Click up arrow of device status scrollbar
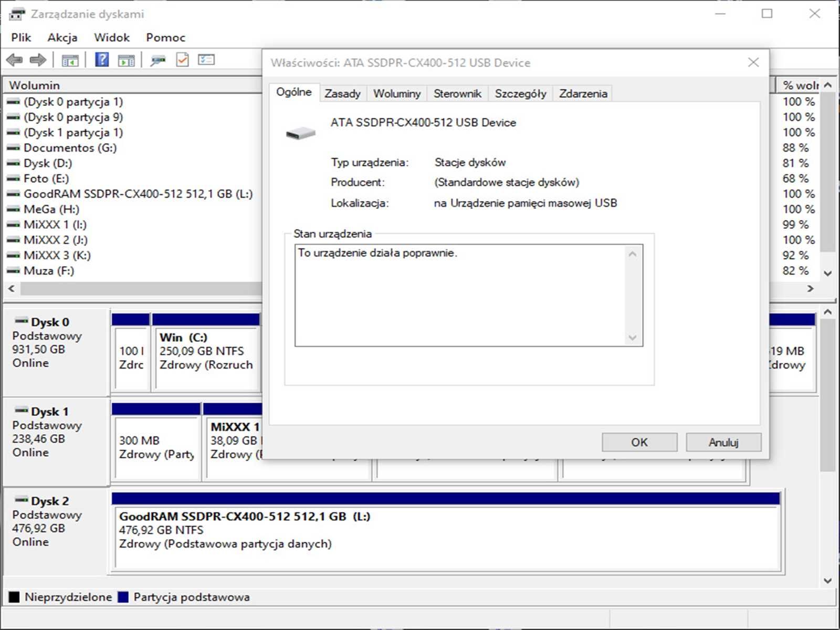The width and height of the screenshot is (840, 630). coord(633,254)
